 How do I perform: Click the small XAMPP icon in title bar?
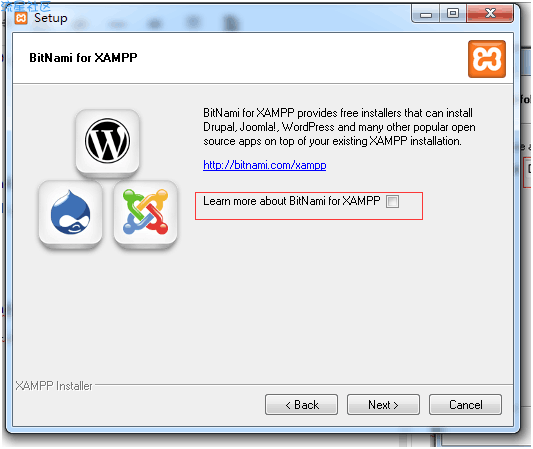coord(21,18)
